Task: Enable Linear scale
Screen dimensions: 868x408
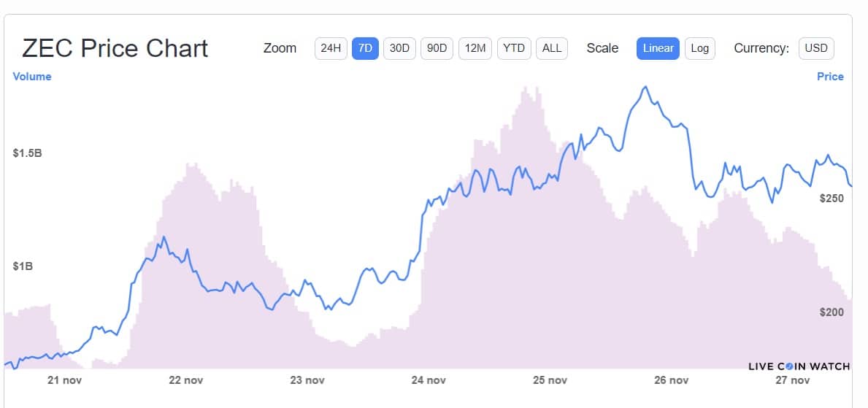Action: click(658, 48)
